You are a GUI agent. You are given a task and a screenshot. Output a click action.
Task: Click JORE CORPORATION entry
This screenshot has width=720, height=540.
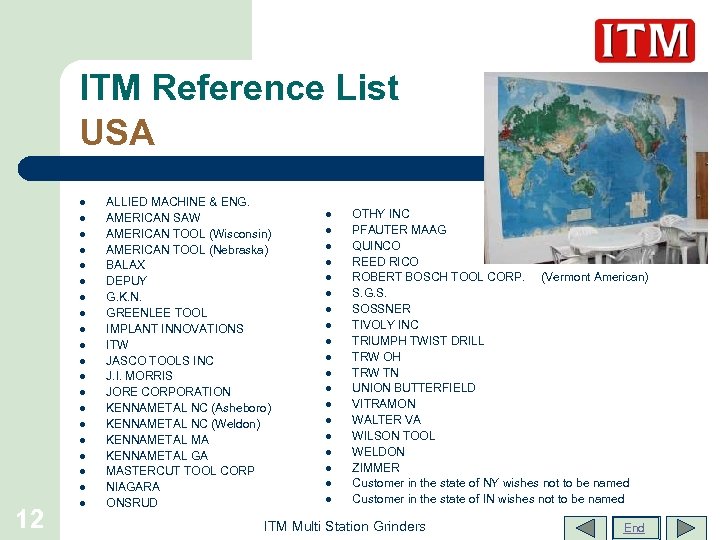click(x=168, y=392)
